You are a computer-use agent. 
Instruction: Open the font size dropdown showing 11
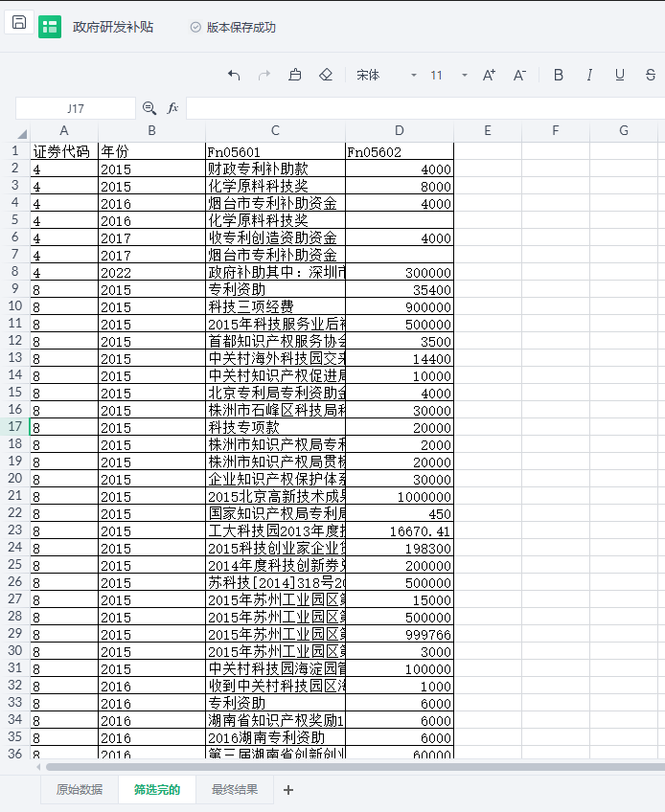[x=448, y=76]
